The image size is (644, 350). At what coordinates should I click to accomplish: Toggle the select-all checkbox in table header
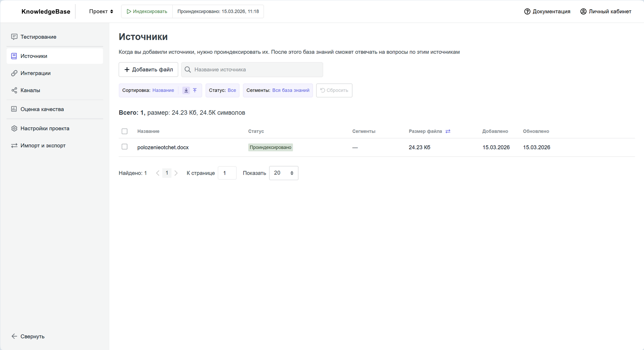coord(124,131)
